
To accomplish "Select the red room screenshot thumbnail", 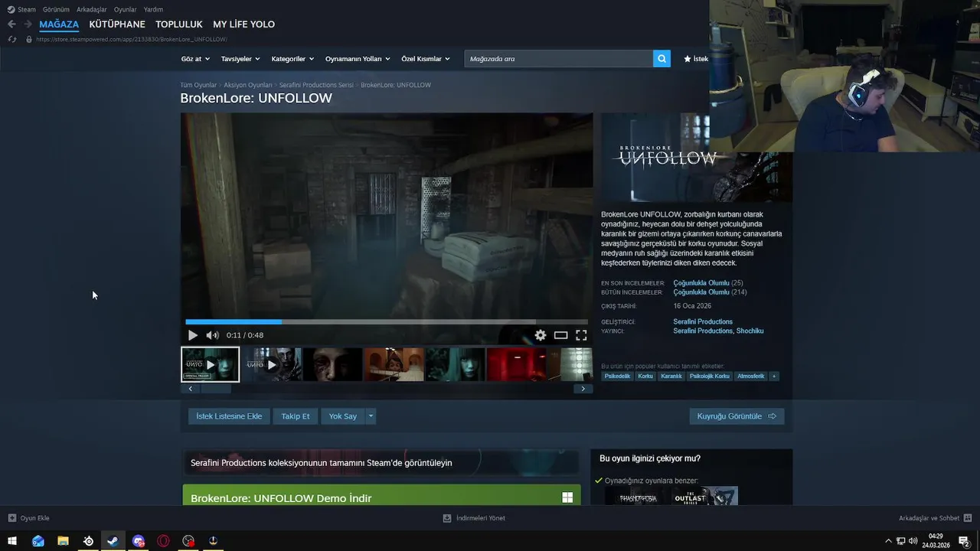I will pyautogui.click(x=516, y=364).
